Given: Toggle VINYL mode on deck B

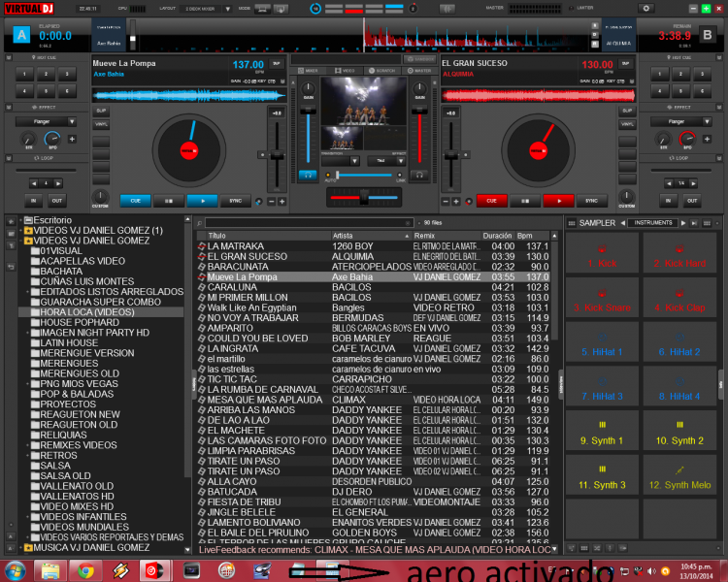Looking at the screenshot, I should 627,124.
